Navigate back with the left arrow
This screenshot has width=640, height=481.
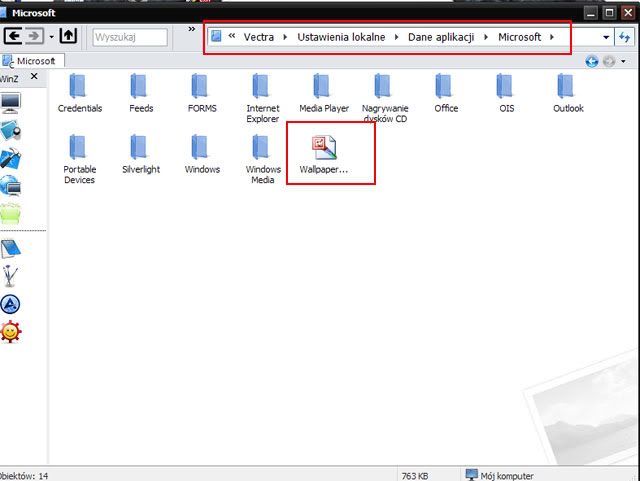click(15, 37)
